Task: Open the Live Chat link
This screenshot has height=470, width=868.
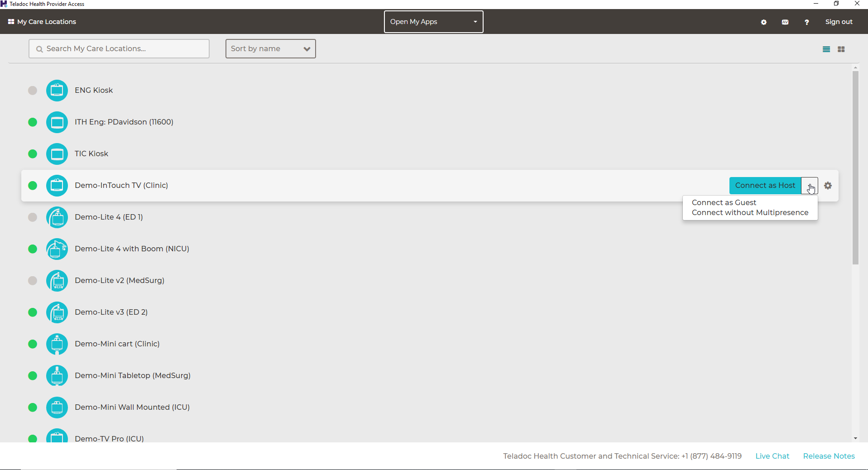Action: 772,456
